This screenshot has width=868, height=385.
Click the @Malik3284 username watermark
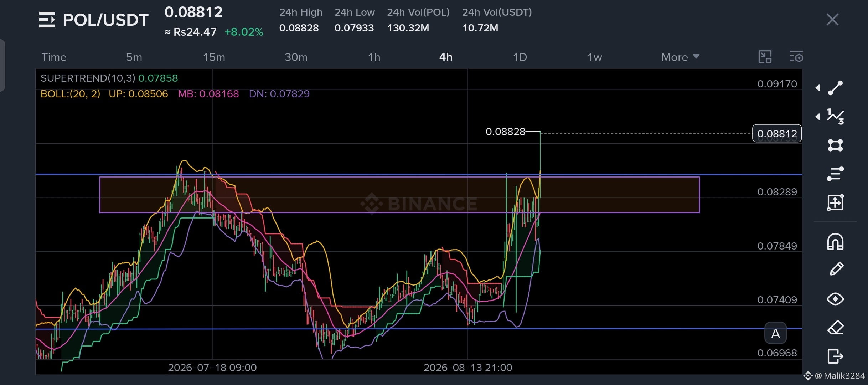840,376
